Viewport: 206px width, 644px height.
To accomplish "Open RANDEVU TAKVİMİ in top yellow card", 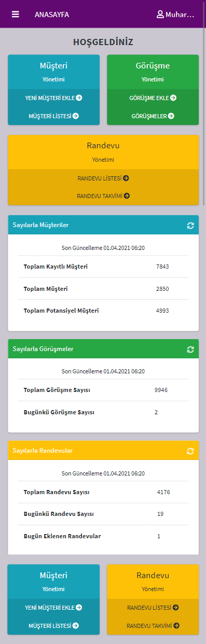I will click(103, 196).
